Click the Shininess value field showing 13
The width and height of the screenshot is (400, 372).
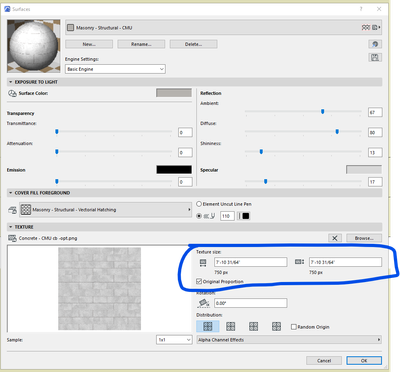coord(375,152)
